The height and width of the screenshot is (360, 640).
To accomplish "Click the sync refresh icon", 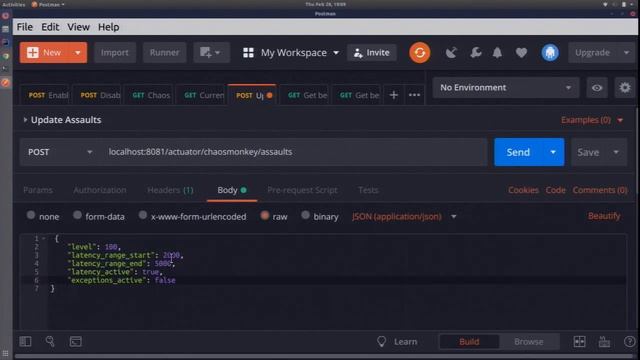I will click(420, 53).
